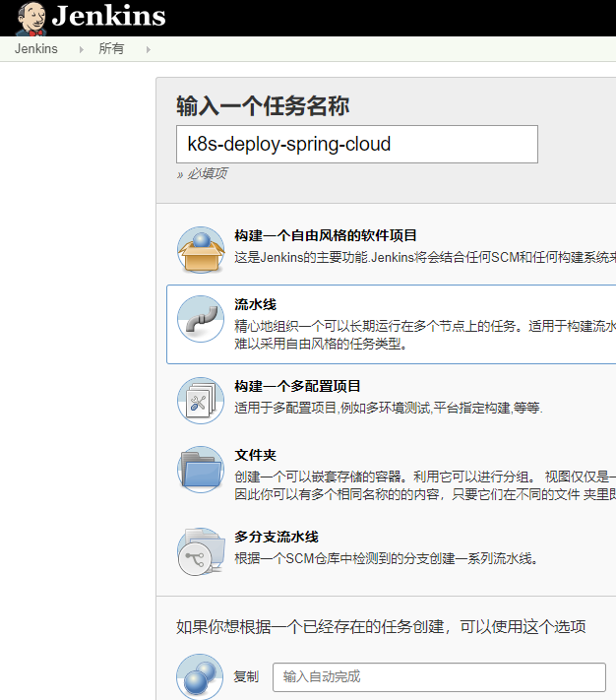Image resolution: width=616 pixels, height=700 pixels.
Task: Click the Jenkins butler logo icon
Action: pyautogui.click(x=31, y=19)
